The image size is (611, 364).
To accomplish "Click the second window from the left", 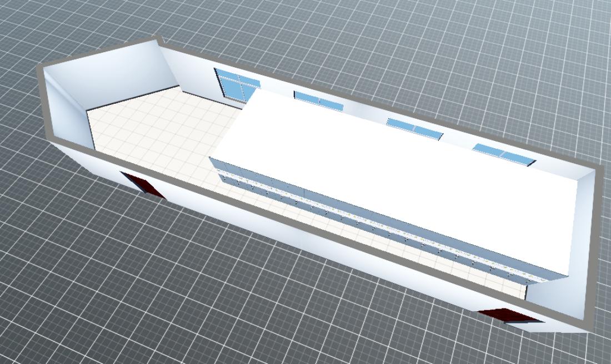I will (x=318, y=101).
